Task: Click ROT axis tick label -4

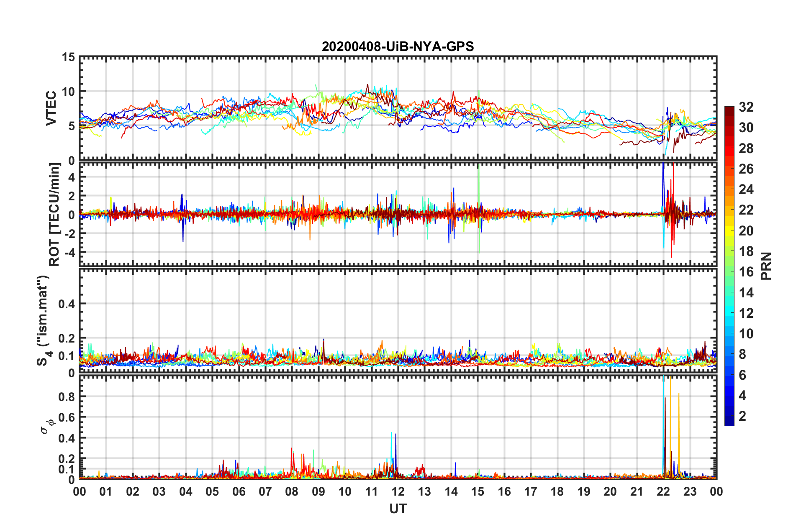Action: click(69, 253)
